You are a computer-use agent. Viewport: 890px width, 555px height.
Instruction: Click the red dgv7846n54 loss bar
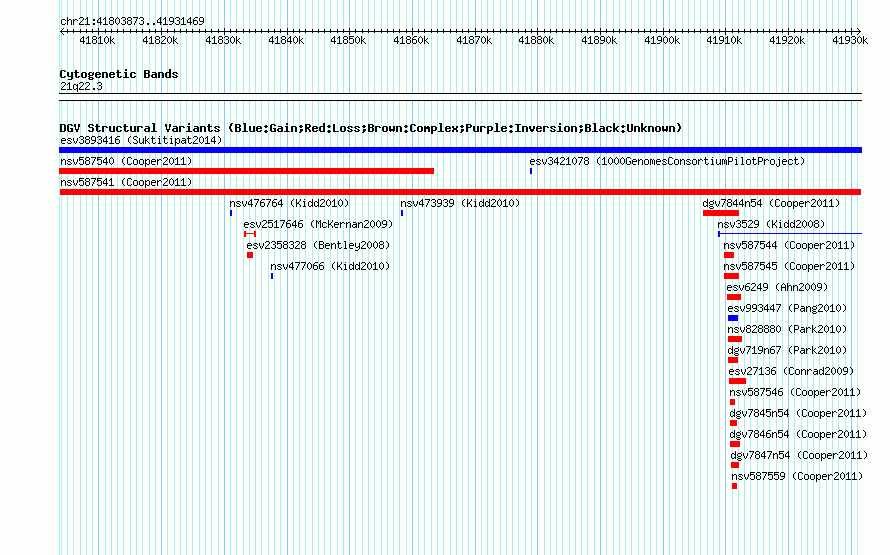click(735, 444)
